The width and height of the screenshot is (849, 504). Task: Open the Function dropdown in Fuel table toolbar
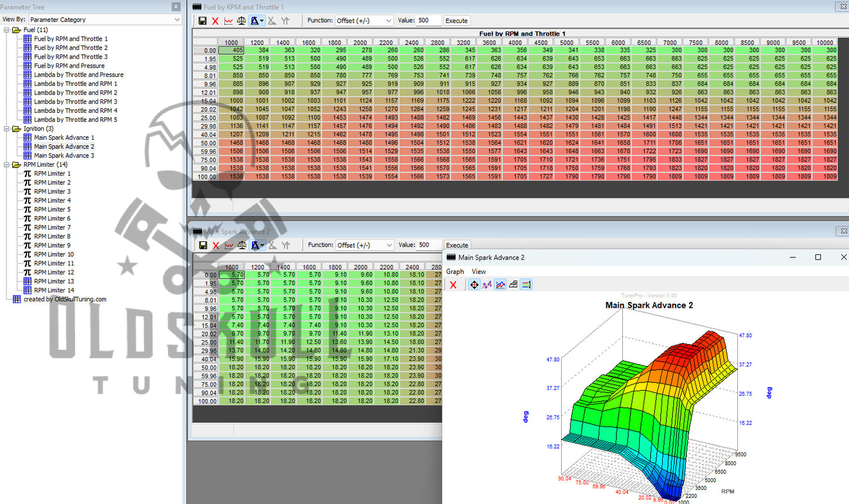(364, 21)
